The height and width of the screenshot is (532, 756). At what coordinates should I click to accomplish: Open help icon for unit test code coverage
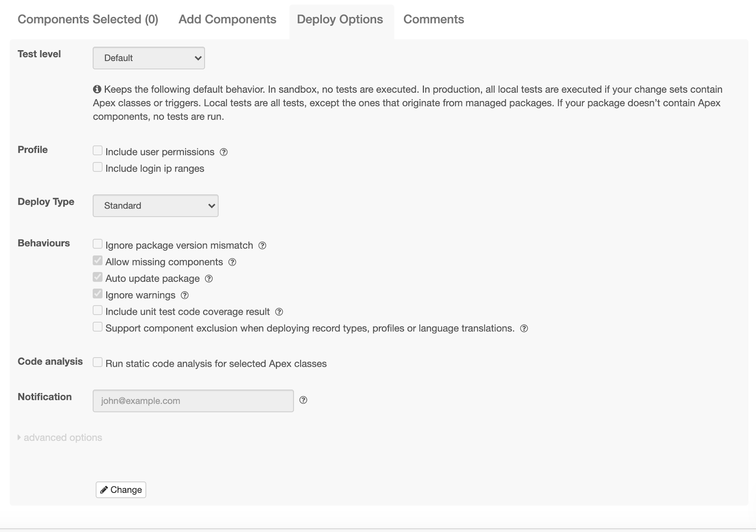pyautogui.click(x=279, y=312)
